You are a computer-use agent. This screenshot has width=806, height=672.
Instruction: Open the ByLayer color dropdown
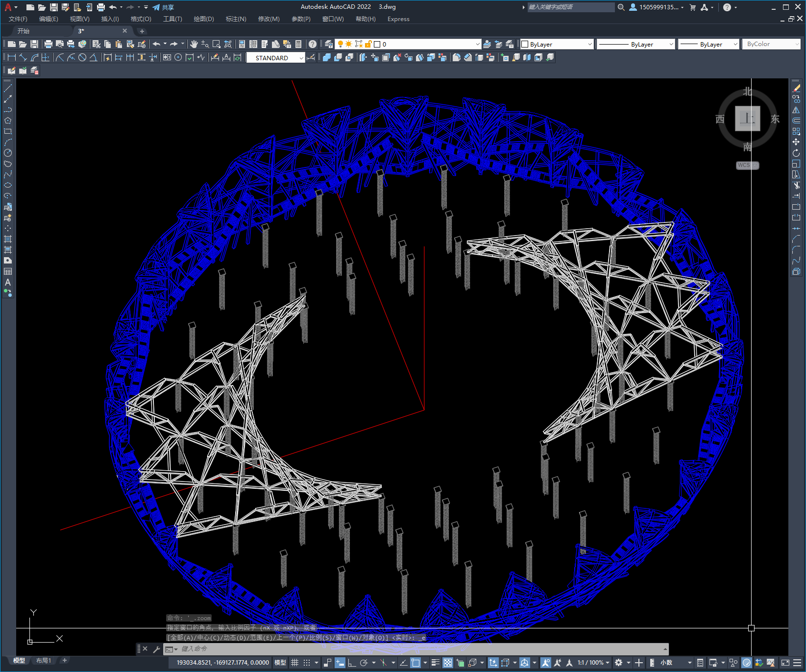coord(557,44)
